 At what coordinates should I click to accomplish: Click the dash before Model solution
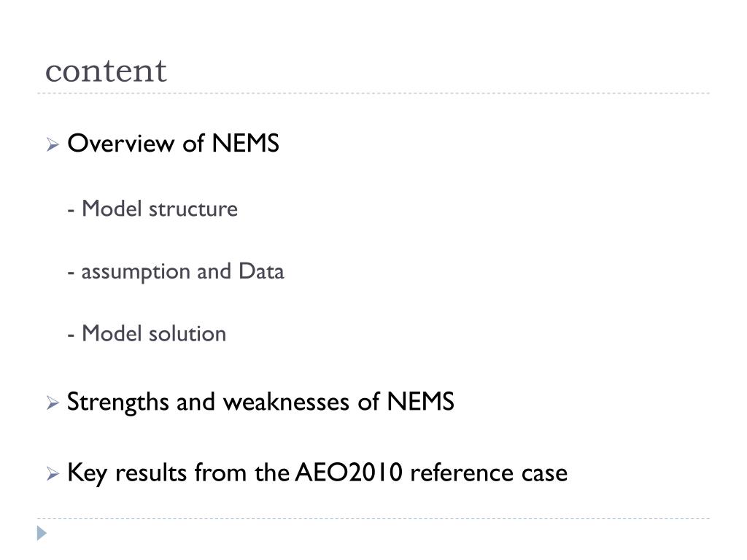tap(71, 335)
